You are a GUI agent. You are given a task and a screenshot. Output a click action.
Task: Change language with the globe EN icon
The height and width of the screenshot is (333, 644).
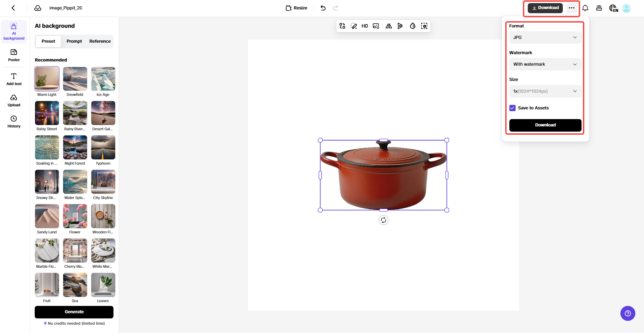coord(613,8)
